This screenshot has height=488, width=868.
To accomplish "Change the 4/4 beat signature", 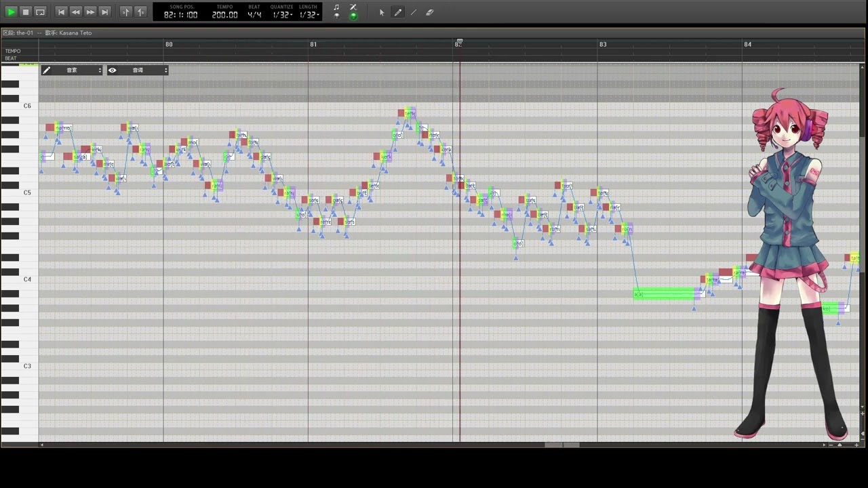I will 254,15.
